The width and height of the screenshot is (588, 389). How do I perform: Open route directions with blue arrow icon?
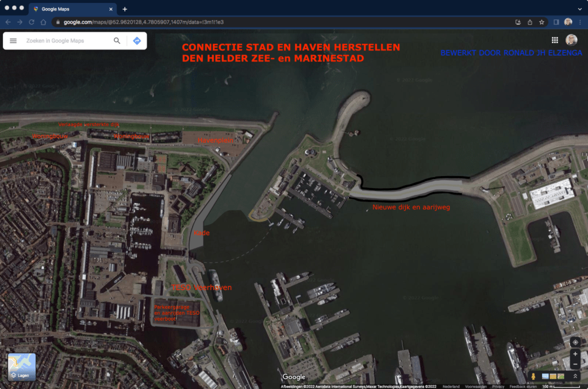click(137, 41)
